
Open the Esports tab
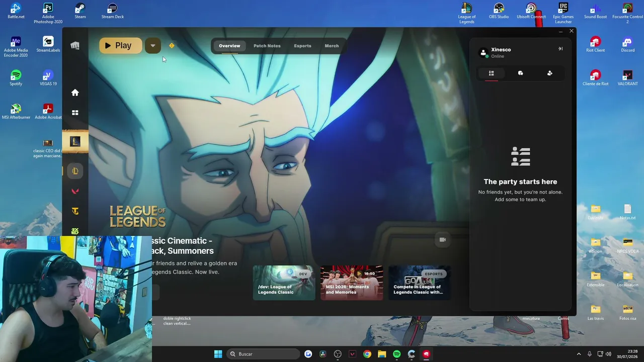[302, 46]
